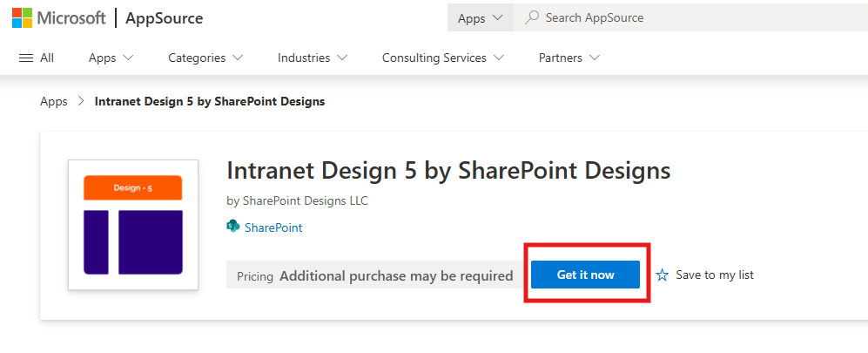Click the Get it now button
Image resolution: width=868 pixels, height=353 pixels.
coord(585,275)
